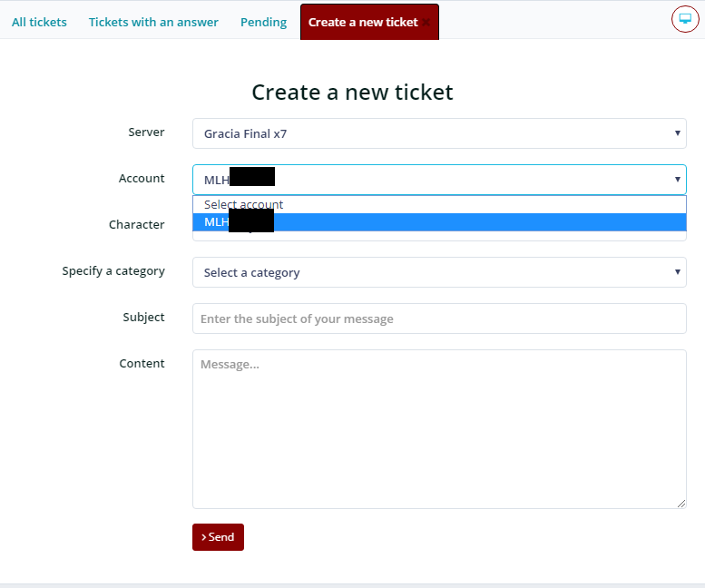This screenshot has width=705, height=588.
Task: Click the 'Server' field label
Action: 146,132
